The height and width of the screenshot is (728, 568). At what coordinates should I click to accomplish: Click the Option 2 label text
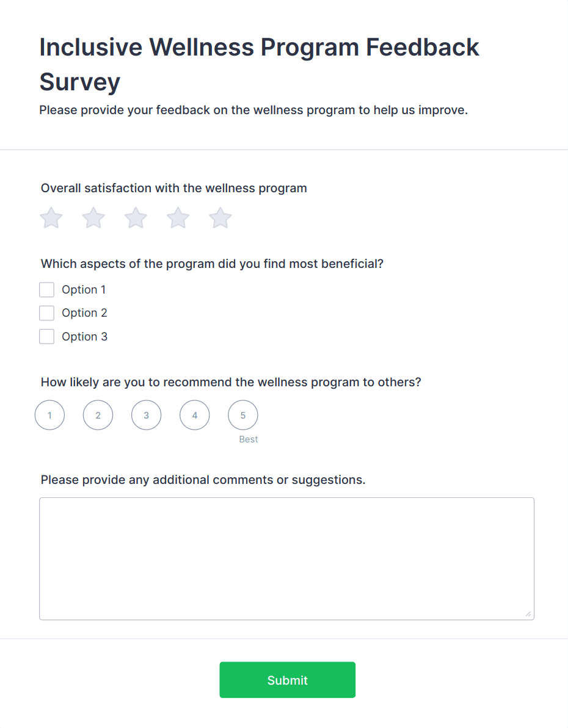click(84, 313)
